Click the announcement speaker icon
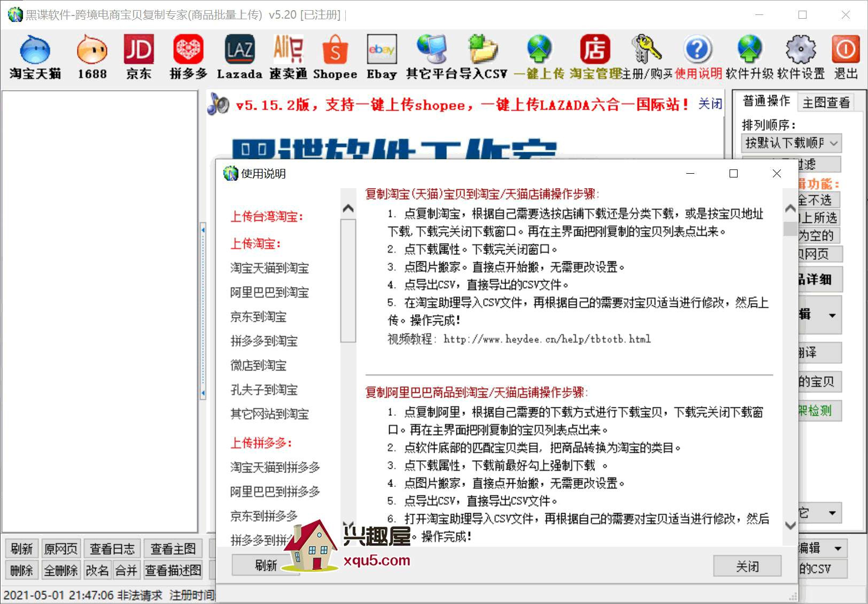 tap(218, 104)
